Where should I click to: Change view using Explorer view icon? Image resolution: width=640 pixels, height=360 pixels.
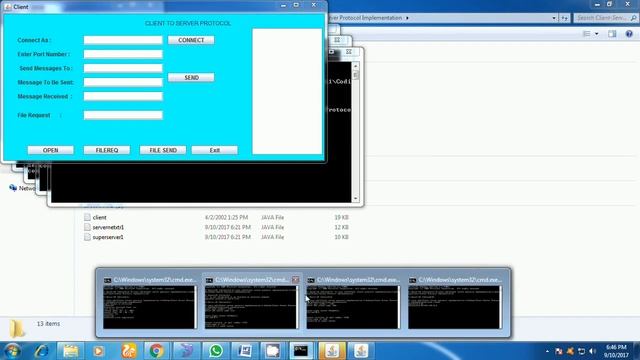click(x=587, y=34)
